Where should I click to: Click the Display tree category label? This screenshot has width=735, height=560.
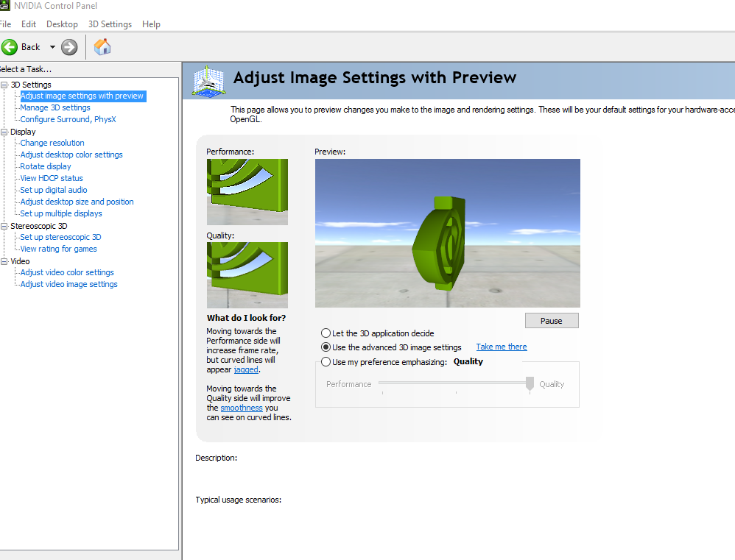[23, 132]
